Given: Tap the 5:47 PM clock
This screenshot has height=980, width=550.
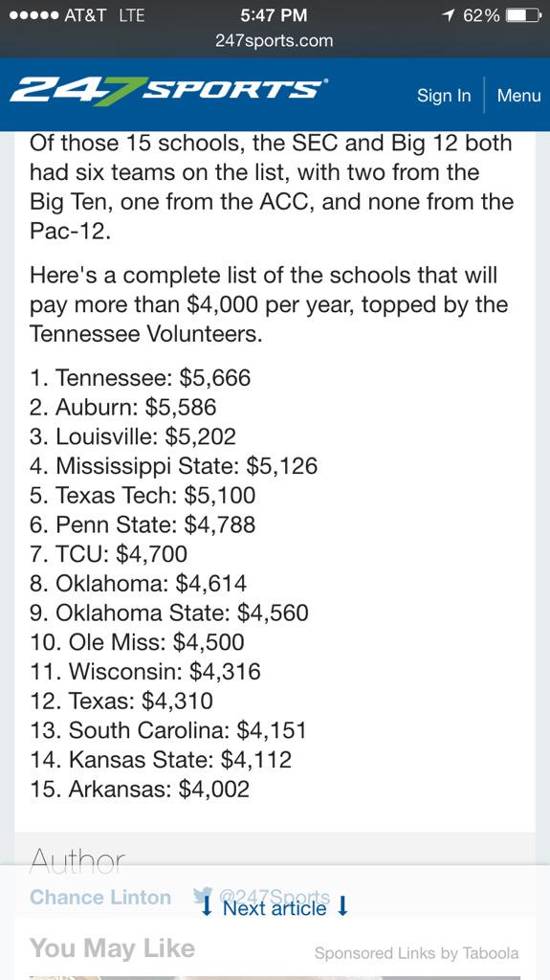Looking at the screenshot, I should click(274, 15).
